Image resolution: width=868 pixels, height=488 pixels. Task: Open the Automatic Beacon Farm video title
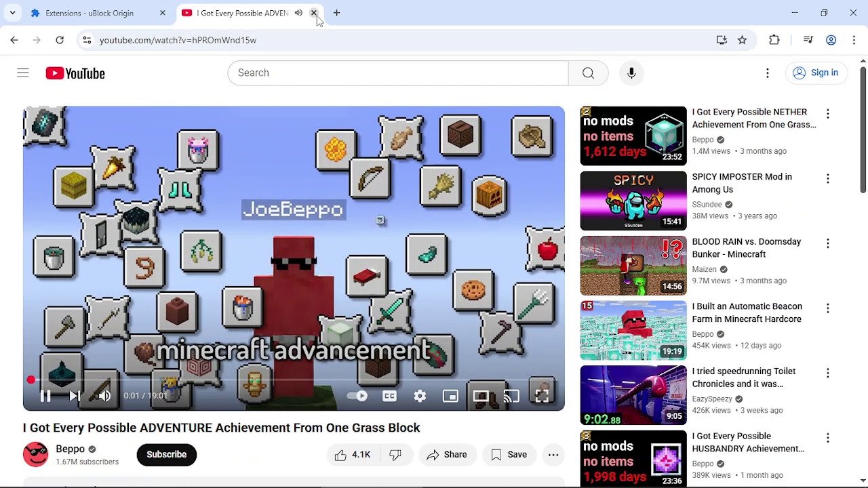(747, 312)
